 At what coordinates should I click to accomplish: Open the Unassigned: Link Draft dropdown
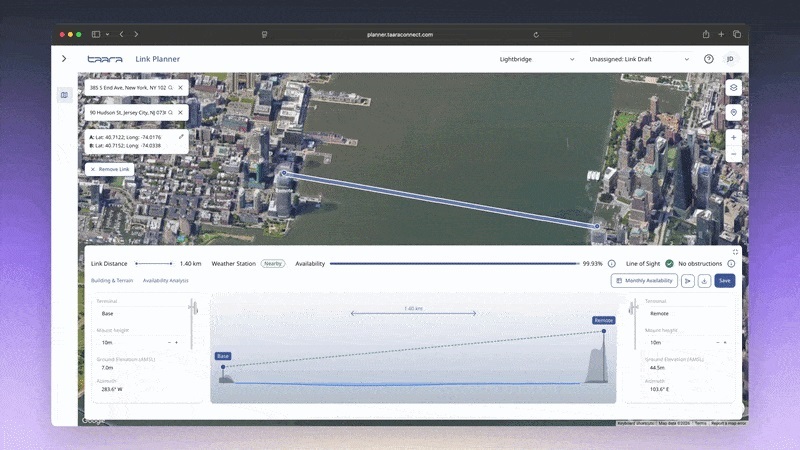coord(639,59)
